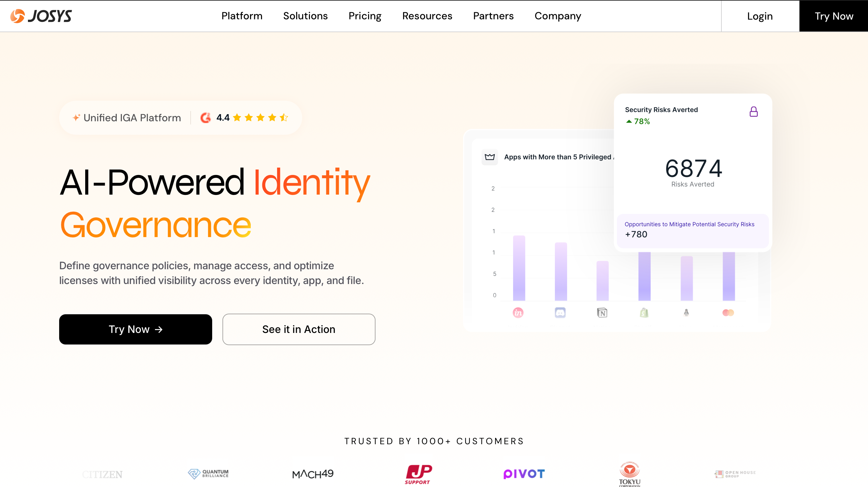Click the 4.4 rating number
Viewport: 868px width, 487px height.
tap(223, 117)
